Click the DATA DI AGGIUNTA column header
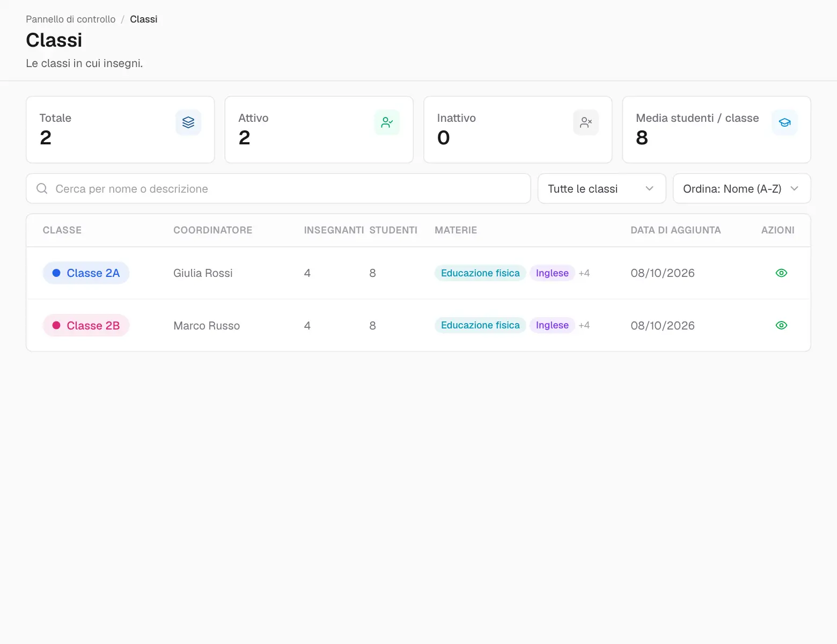Viewport: 837px width, 644px height. 676,230
